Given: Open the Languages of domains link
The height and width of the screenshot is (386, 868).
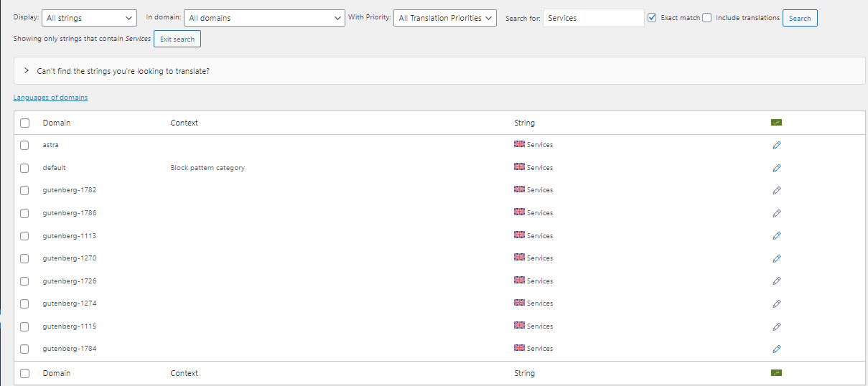Looking at the screenshot, I should [50, 98].
